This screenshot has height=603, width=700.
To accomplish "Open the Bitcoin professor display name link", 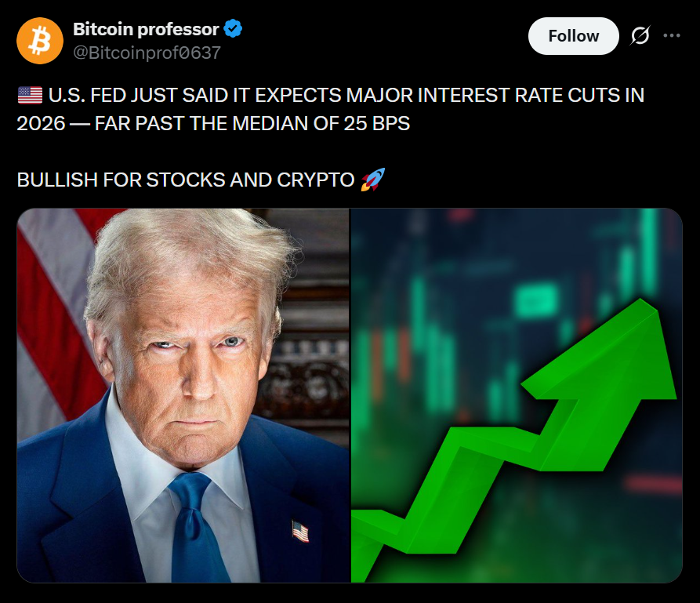I will pos(146,29).
